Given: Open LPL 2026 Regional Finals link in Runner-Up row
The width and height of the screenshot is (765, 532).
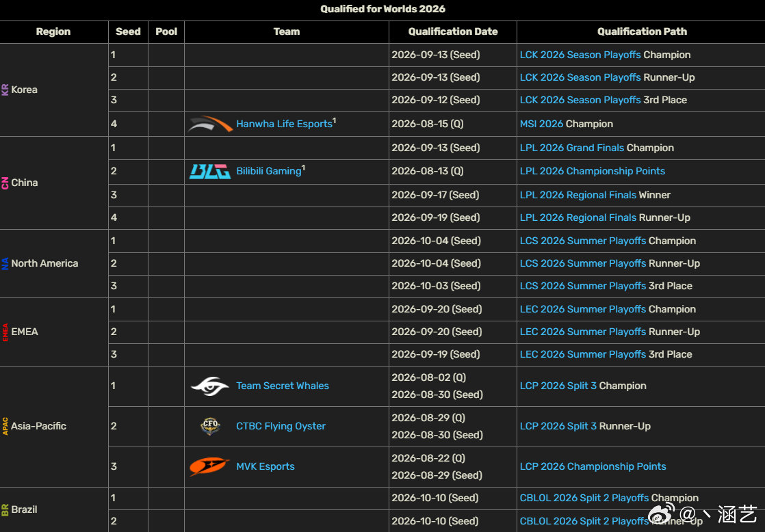Looking at the screenshot, I should point(578,217).
